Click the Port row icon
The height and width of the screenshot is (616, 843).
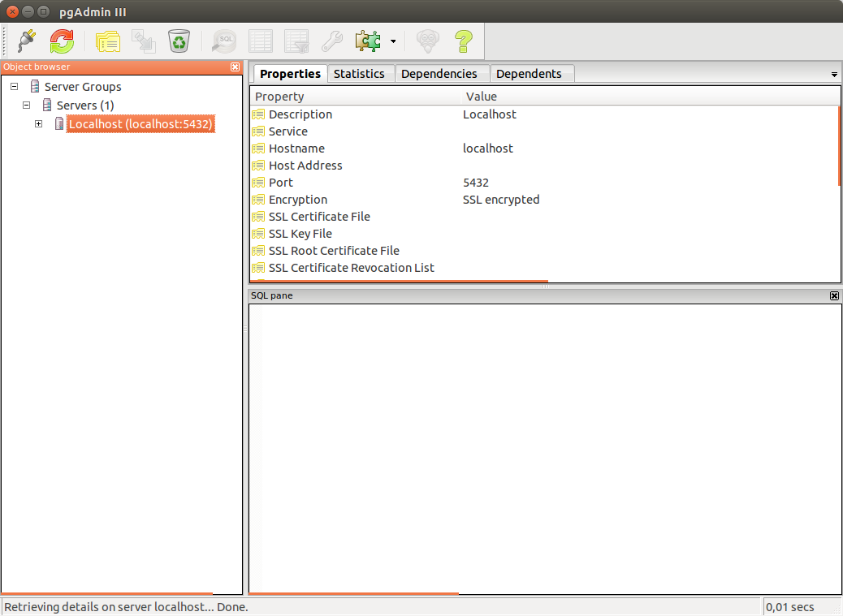[x=258, y=183]
